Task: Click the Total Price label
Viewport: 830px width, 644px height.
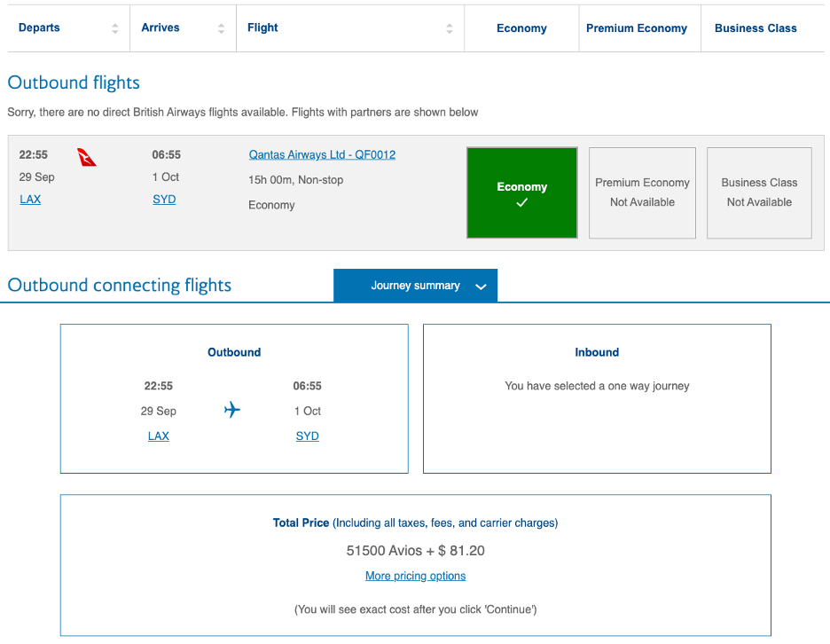Action: click(301, 522)
